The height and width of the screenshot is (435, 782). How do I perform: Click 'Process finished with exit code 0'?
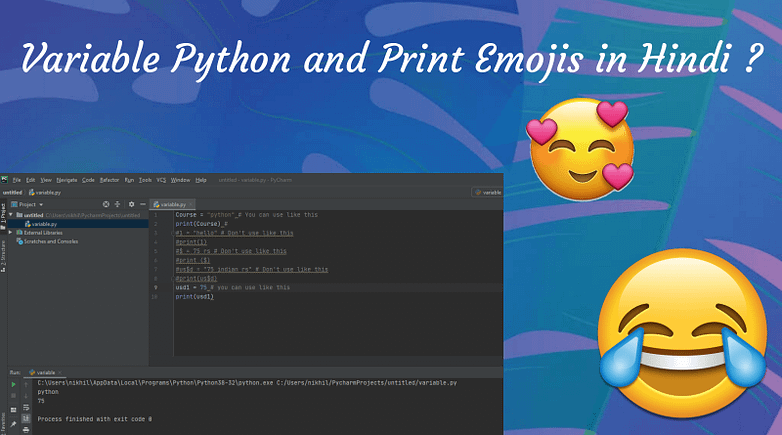tap(95, 420)
